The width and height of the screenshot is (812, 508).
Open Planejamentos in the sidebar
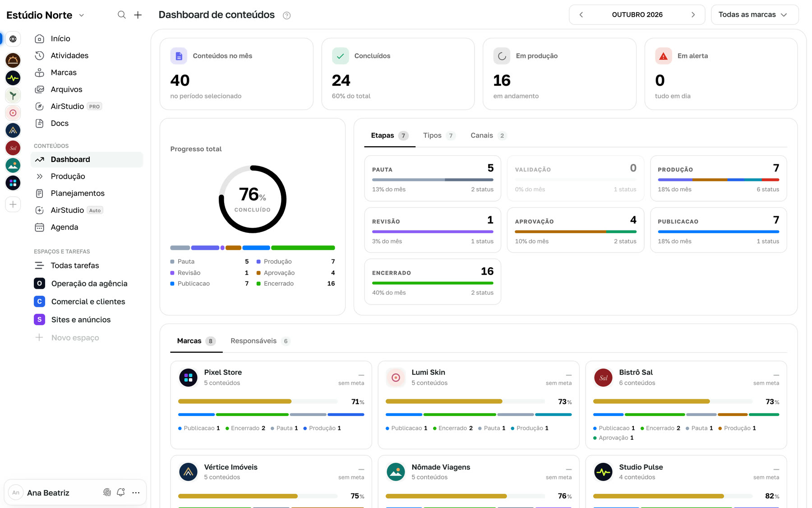(87, 193)
